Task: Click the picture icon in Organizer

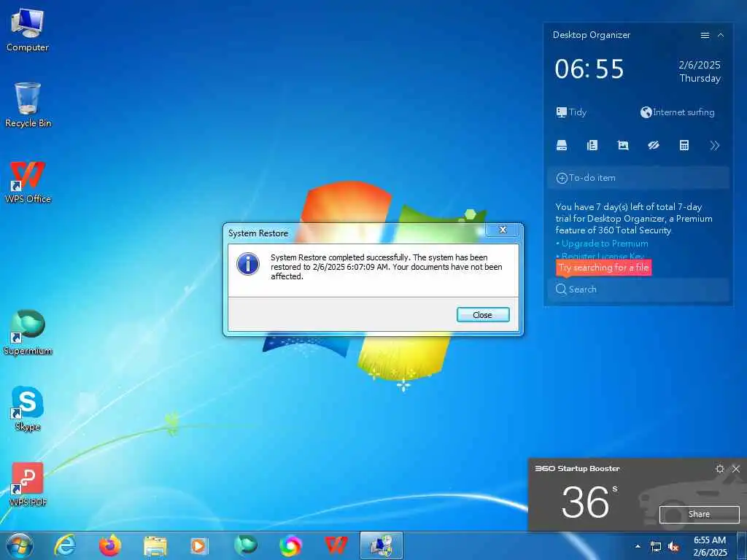Action: 623,145
